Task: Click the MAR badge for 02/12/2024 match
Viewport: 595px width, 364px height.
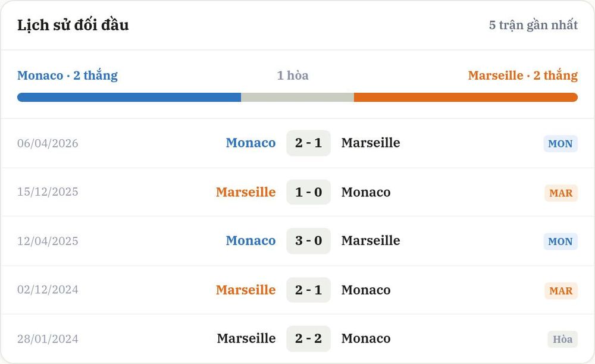Action: click(561, 291)
